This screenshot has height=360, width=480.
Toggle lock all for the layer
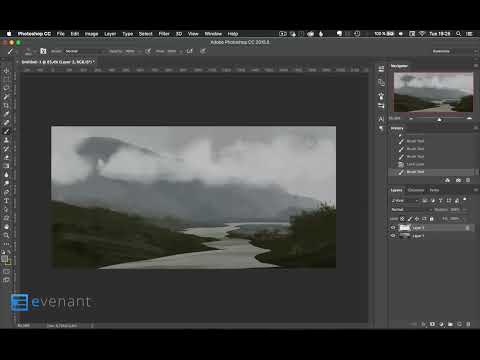point(432,219)
